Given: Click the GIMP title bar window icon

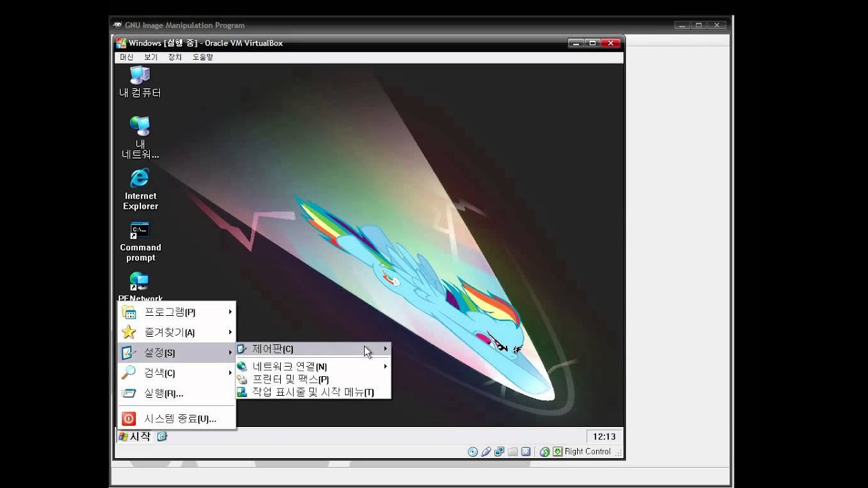Looking at the screenshot, I should pyautogui.click(x=117, y=25).
